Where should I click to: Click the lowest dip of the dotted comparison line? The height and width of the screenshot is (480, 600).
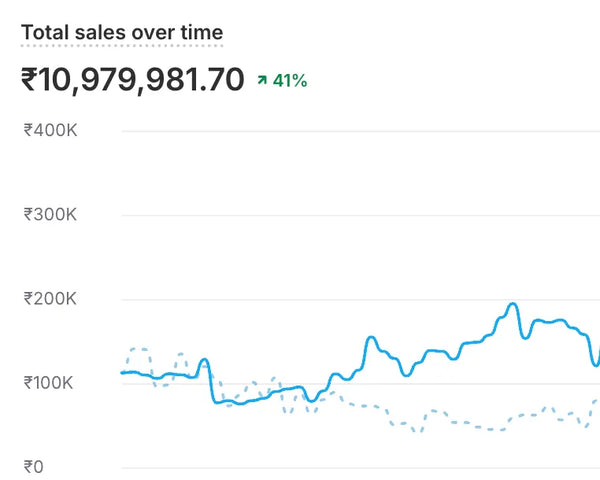point(417,431)
